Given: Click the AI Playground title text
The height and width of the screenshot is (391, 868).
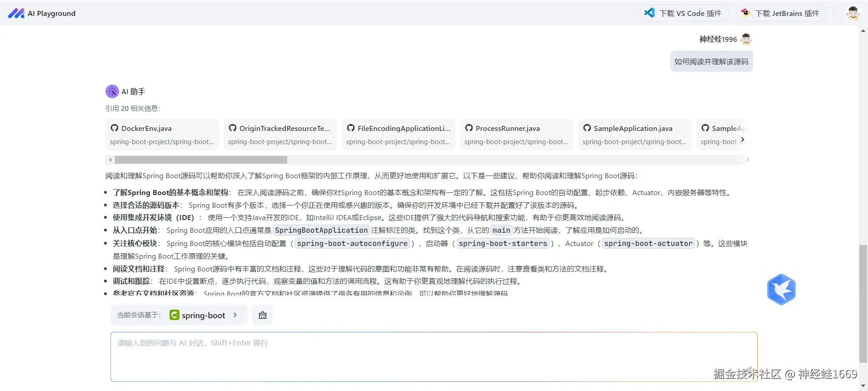Looking at the screenshot, I should (x=51, y=13).
